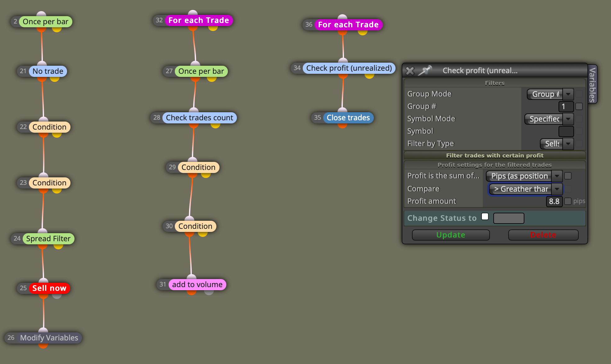The height and width of the screenshot is (364, 611).
Task: Click the Group # number field
Action: [566, 106]
